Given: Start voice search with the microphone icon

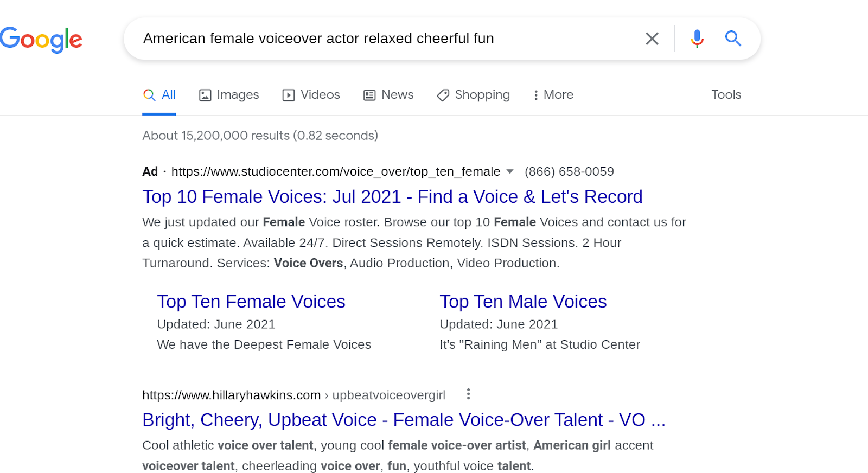Looking at the screenshot, I should pyautogui.click(x=697, y=39).
